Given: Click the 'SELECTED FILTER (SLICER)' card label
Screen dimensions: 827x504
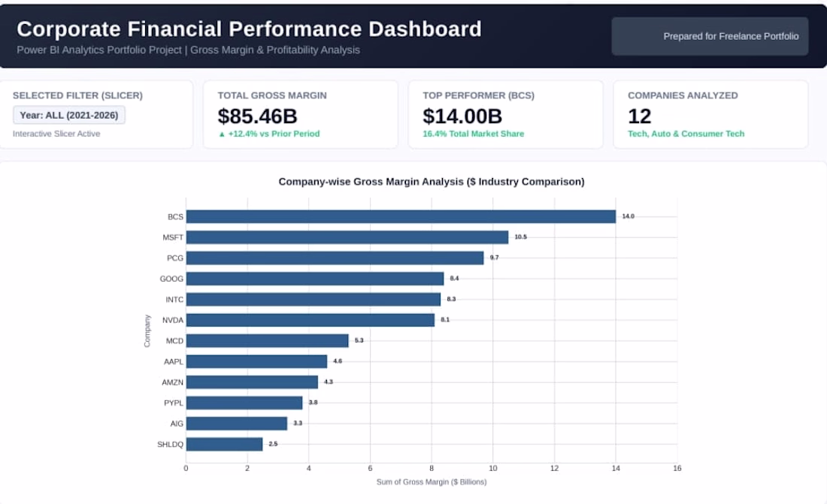Looking at the screenshot, I should (77, 95).
